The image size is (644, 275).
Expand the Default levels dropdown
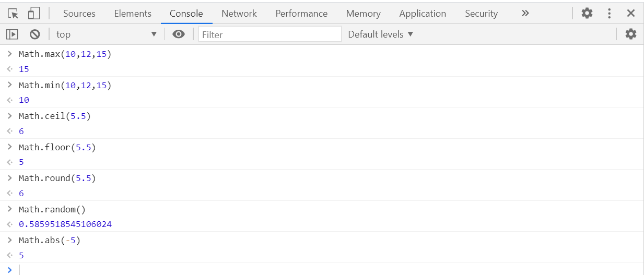381,34
